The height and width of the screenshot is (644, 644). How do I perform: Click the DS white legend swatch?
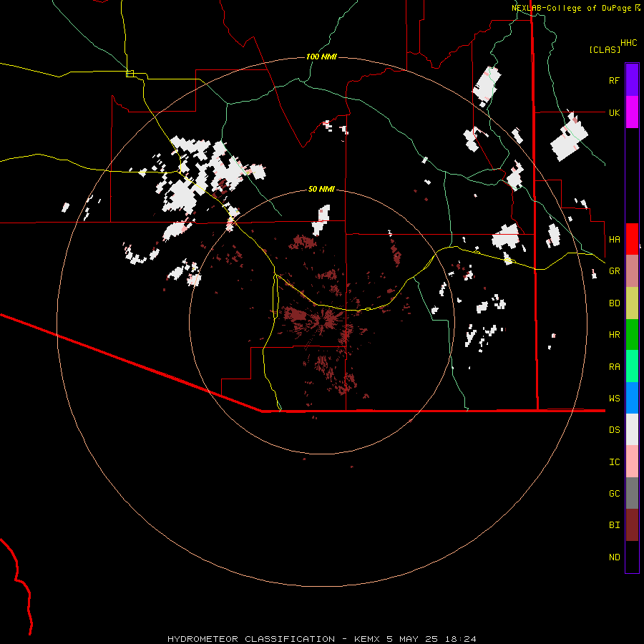[x=632, y=429]
